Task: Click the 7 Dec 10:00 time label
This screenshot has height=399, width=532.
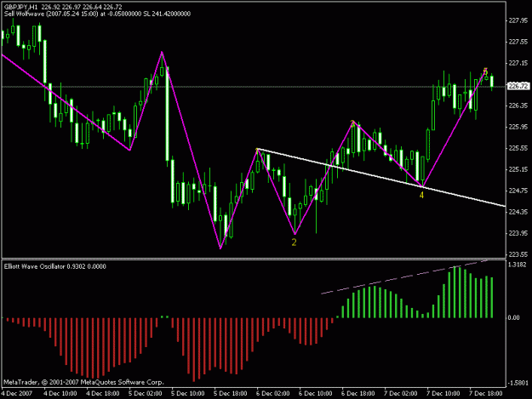Action: pyautogui.click(x=443, y=394)
